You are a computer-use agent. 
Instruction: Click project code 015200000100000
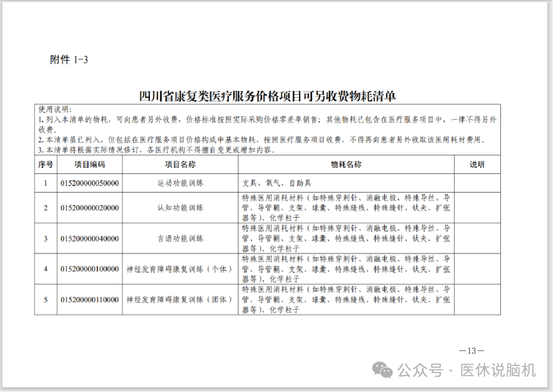pyautogui.click(x=90, y=269)
